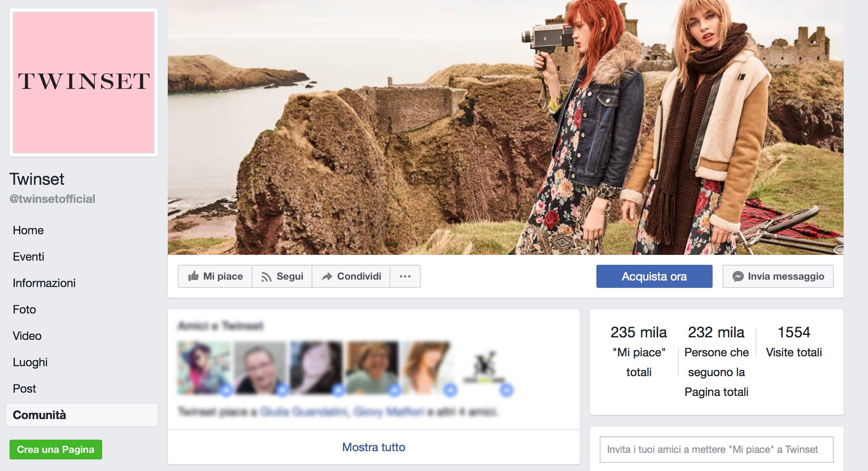Click the Mostra tutto link
Image resolution: width=868 pixels, height=471 pixels.
click(x=373, y=447)
